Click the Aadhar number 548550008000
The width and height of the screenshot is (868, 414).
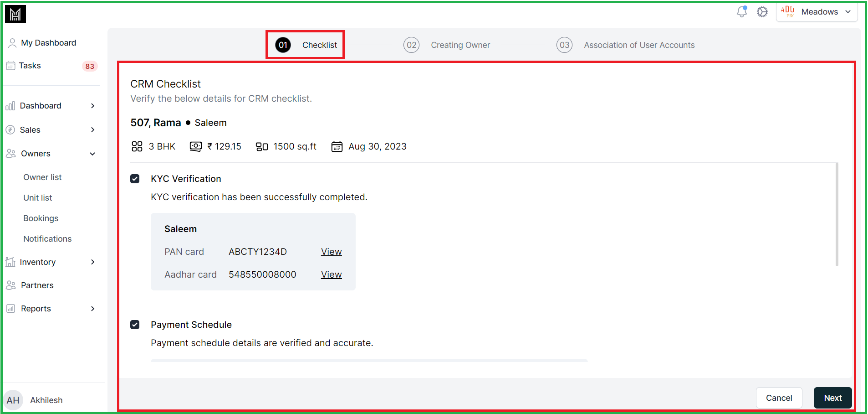[x=262, y=274]
